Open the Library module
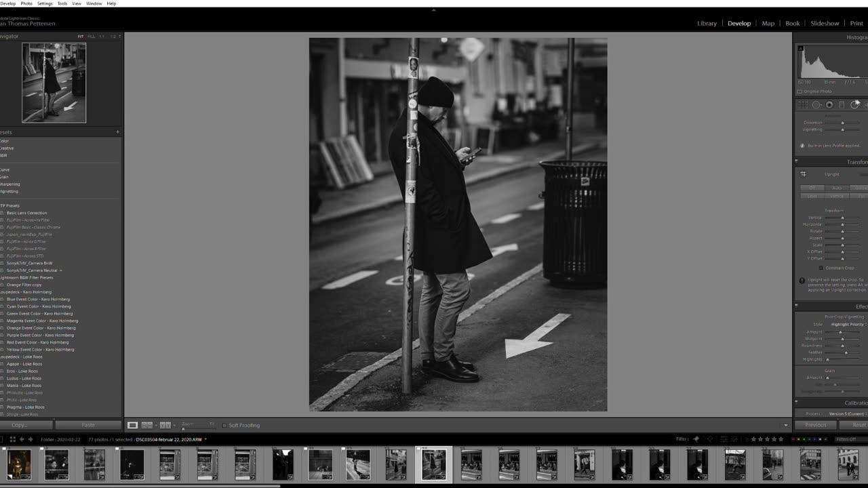868x488 pixels. [707, 23]
